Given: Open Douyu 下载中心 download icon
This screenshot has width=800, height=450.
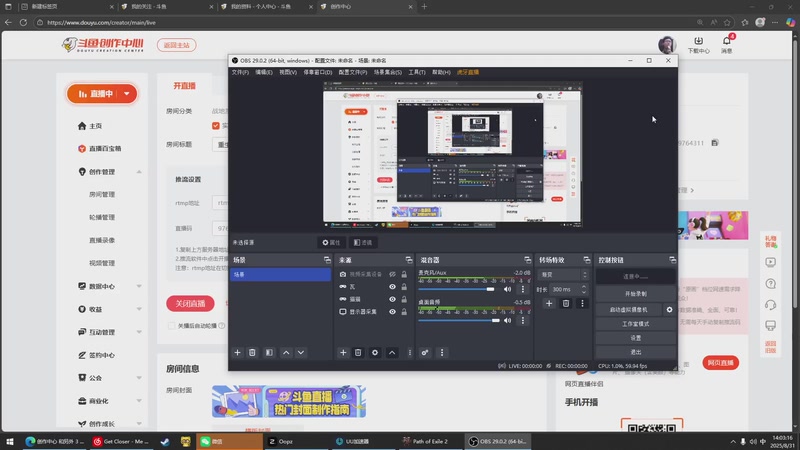Looking at the screenshot, I should click(x=698, y=41).
